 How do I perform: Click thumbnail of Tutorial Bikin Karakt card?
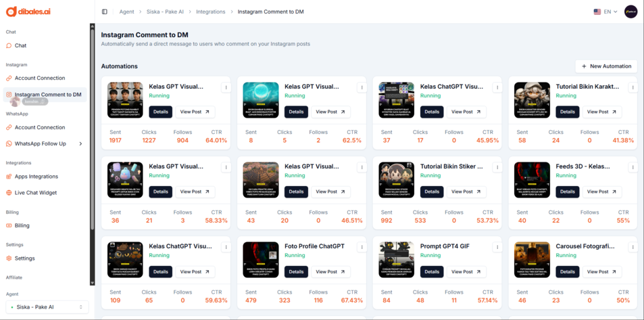click(x=532, y=100)
